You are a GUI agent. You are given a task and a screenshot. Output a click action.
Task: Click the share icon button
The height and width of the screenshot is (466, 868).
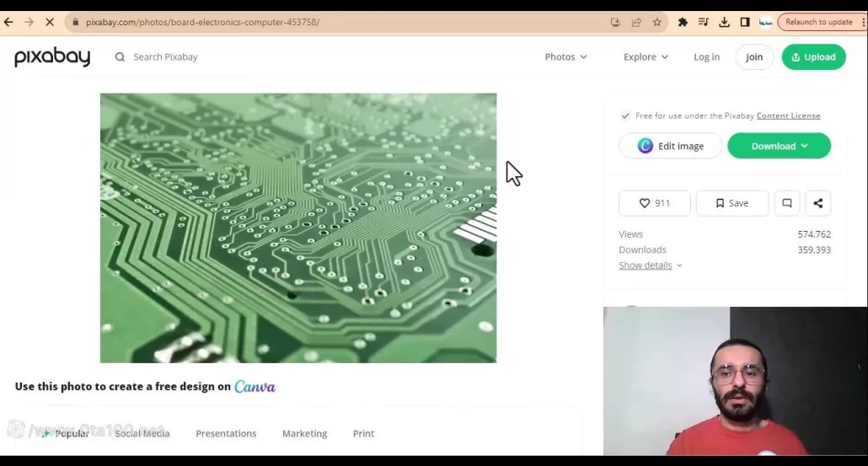pos(817,203)
